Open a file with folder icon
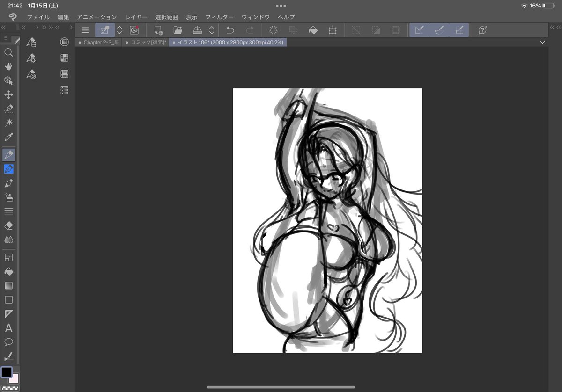Image resolution: width=562 pixels, height=392 pixels. click(178, 30)
